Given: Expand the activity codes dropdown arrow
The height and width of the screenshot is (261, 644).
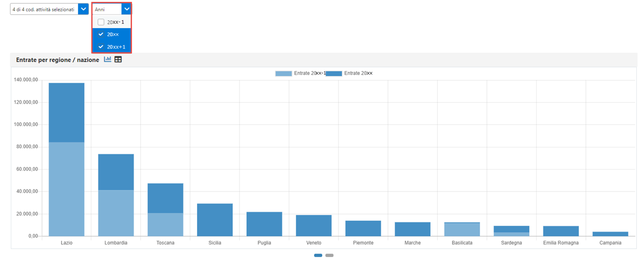Looking at the screenshot, I should [x=83, y=9].
